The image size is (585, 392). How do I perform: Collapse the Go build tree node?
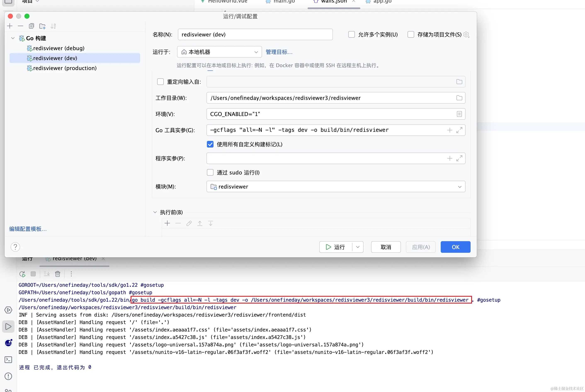13,38
